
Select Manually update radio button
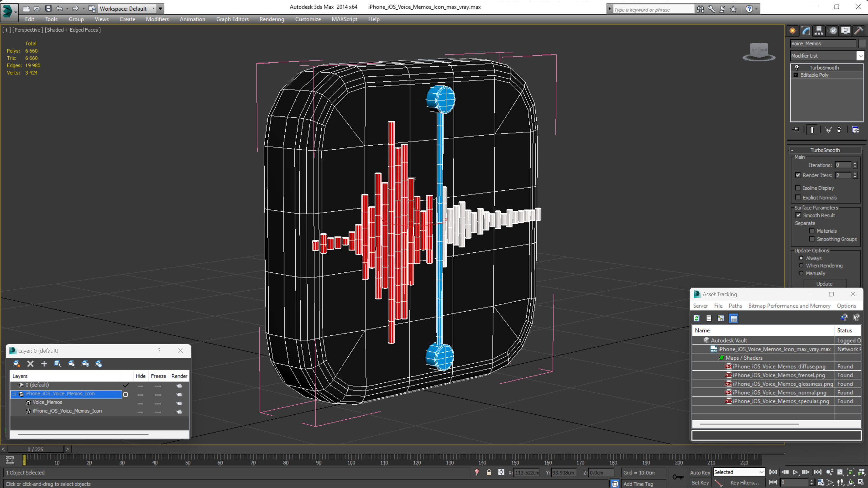point(801,273)
